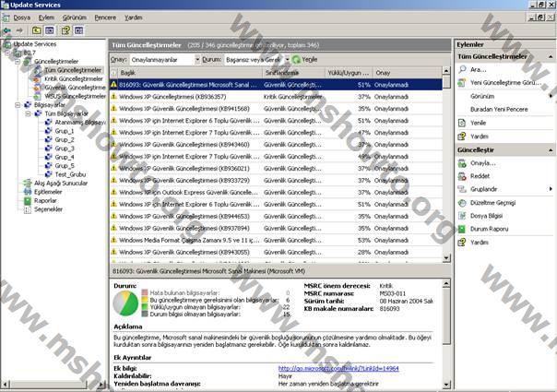The width and height of the screenshot is (557, 392).
Task: Open the Onay filter dropdown
Action: [197, 60]
